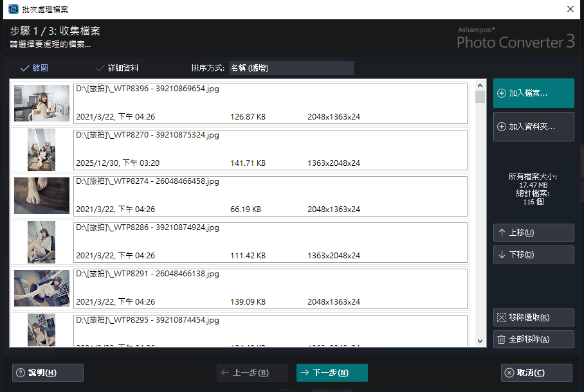Screen dimensions: 584x392
Task: Click the scrollbar down arrow in file list
Action: coord(480,341)
